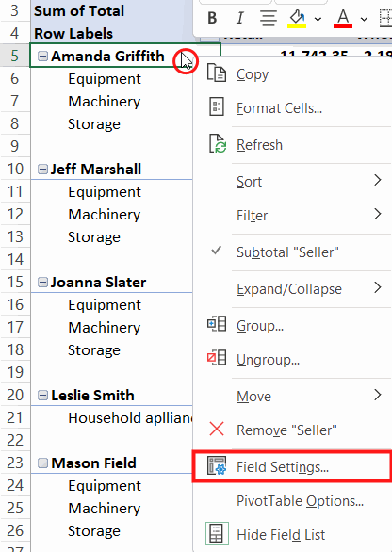Open Field Settings
This screenshot has width=392, height=552.
pyautogui.click(x=291, y=467)
